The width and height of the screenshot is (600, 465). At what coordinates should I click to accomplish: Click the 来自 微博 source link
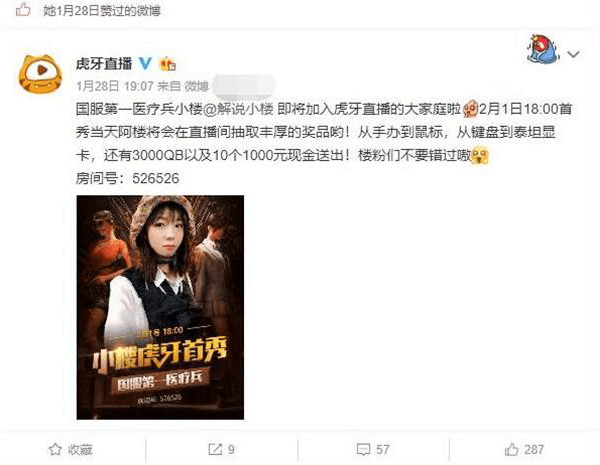click(183, 86)
